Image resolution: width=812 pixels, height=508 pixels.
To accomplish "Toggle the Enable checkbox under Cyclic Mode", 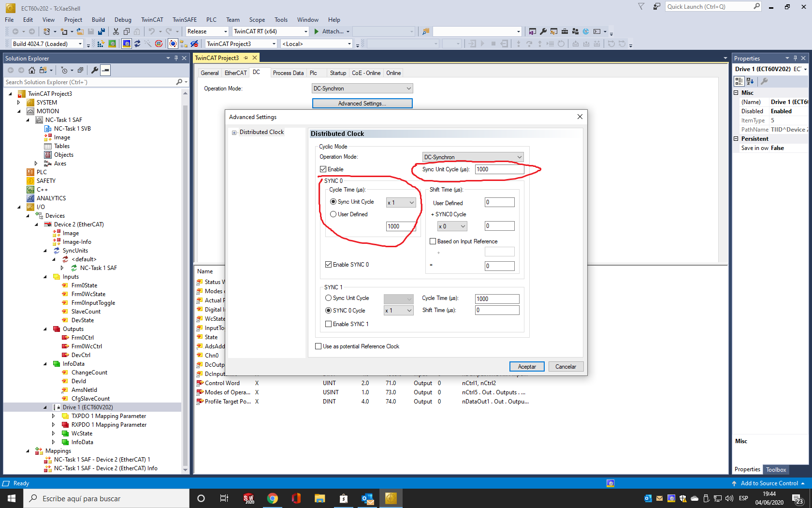I will pyautogui.click(x=323, y=169).
